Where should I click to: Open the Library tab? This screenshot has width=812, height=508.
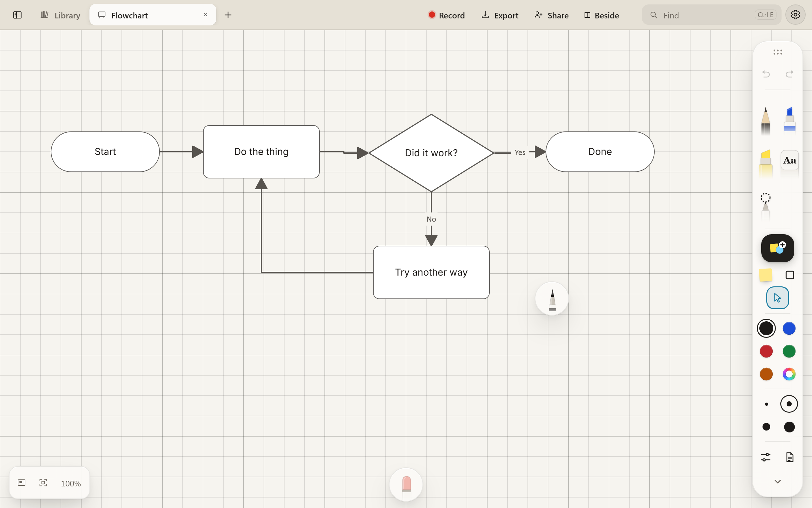[60, 15]
